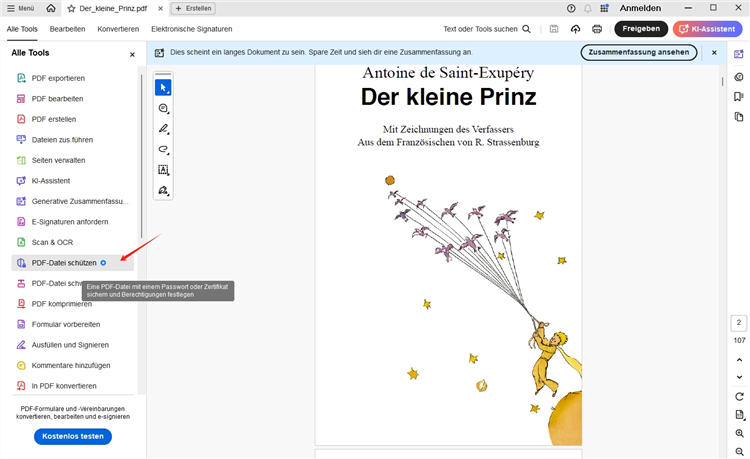The image size is (750, 459).
Task: Open the generative summary icon in right rail
Action: coord(739,54)
